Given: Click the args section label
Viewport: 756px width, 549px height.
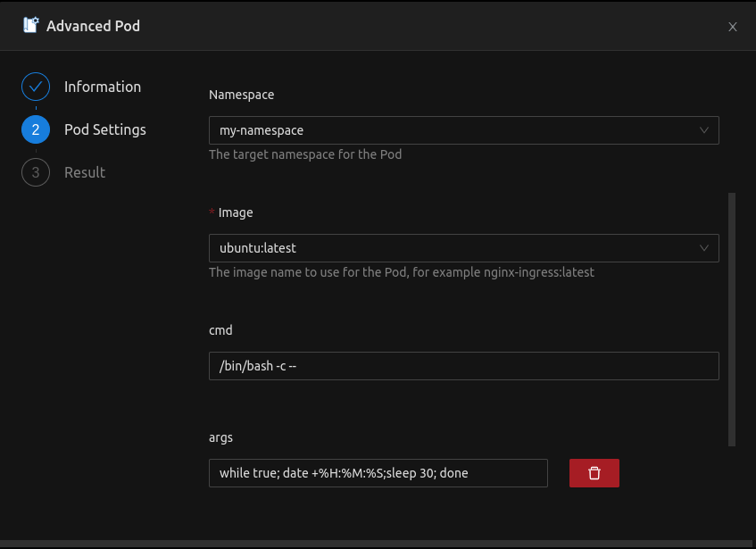Looking at the screenshot, I should point(220,437).
